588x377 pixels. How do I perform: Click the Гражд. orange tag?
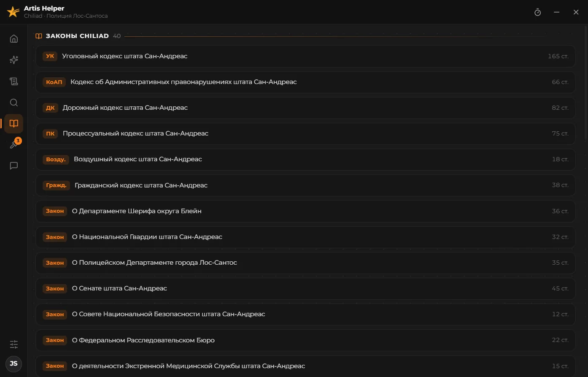tap(56, 185)
